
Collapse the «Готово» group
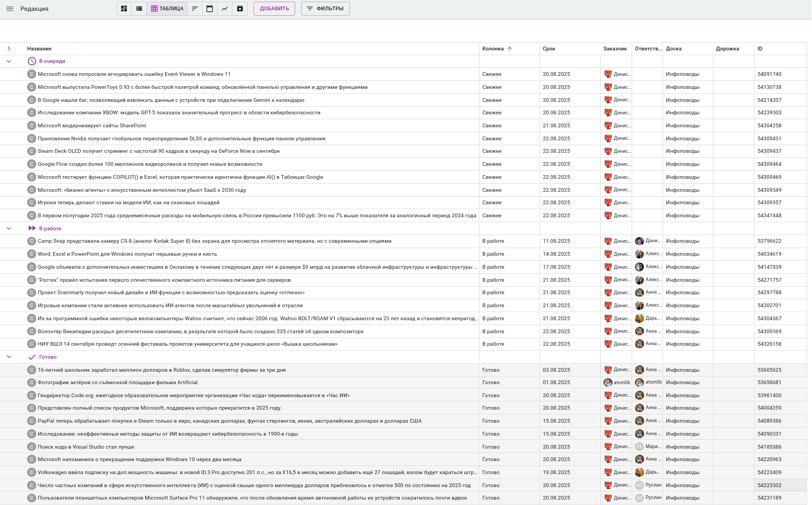(x=9, y=357)
